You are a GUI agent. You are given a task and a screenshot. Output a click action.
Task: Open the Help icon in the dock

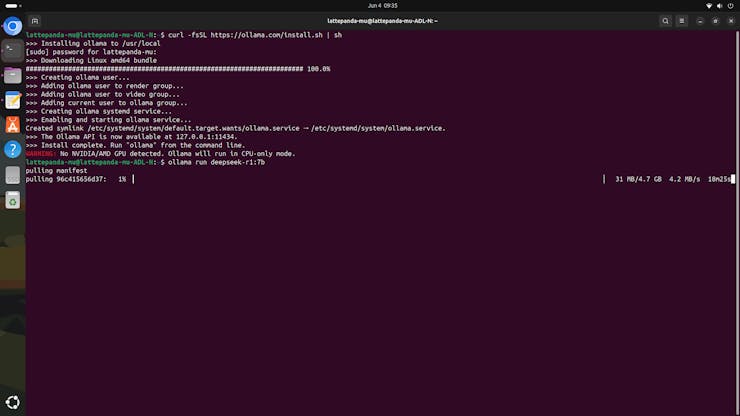[13, 150]
